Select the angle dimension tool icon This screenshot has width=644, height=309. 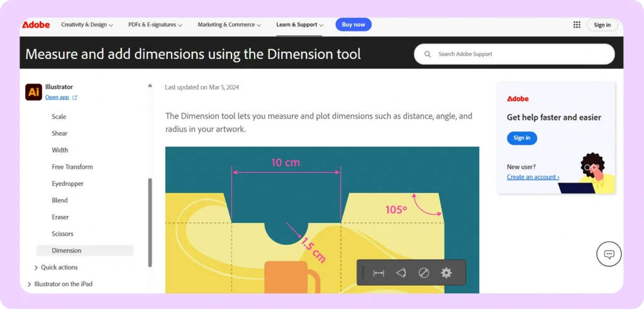click(x=401, y=273)
